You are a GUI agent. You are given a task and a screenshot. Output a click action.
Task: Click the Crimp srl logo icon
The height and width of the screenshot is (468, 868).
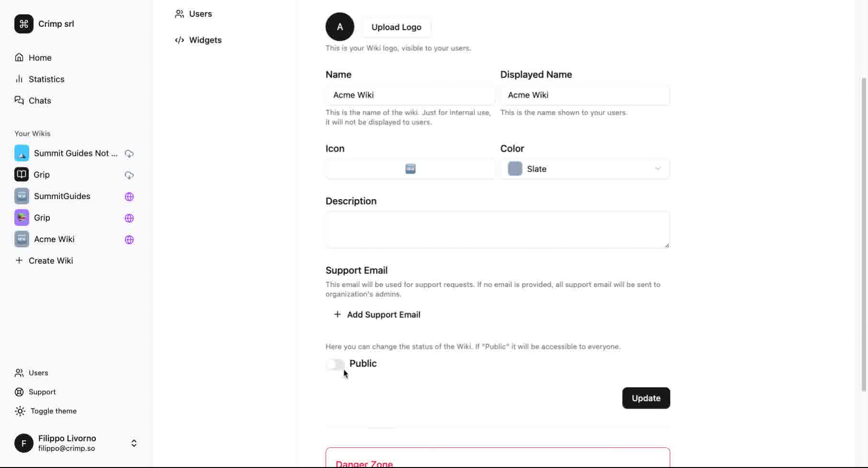click(23, 24)
